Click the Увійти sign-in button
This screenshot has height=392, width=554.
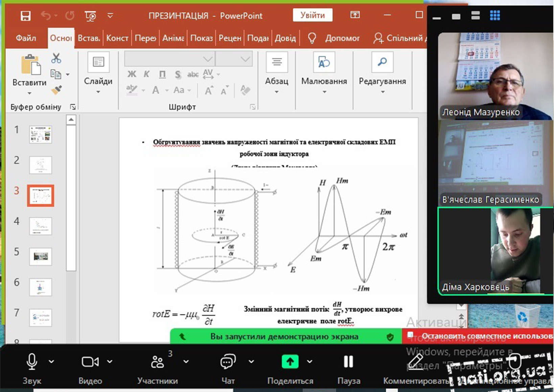click(x=312, y=15)
